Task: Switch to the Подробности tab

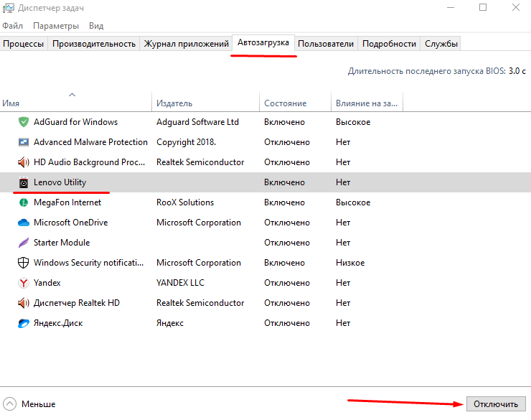Action: (389, 44)
